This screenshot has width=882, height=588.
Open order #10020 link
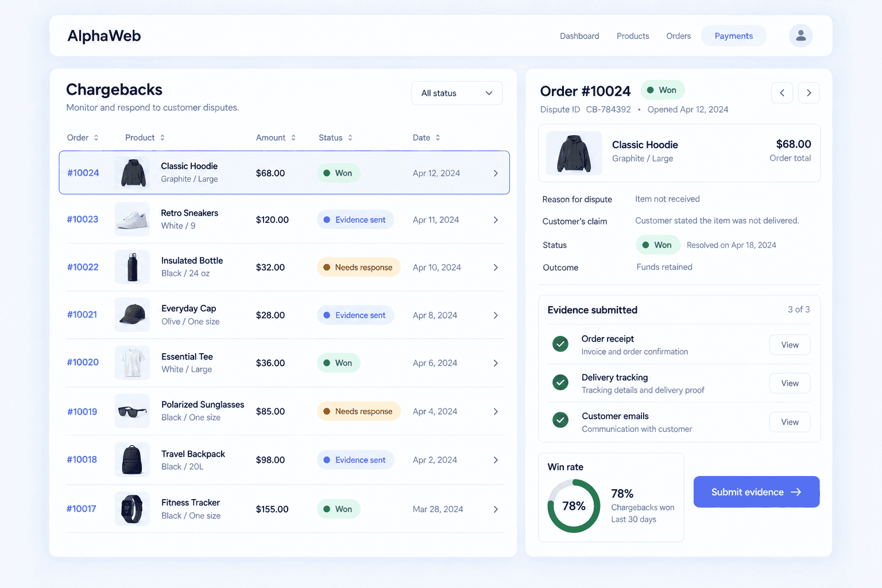(83, 362)
